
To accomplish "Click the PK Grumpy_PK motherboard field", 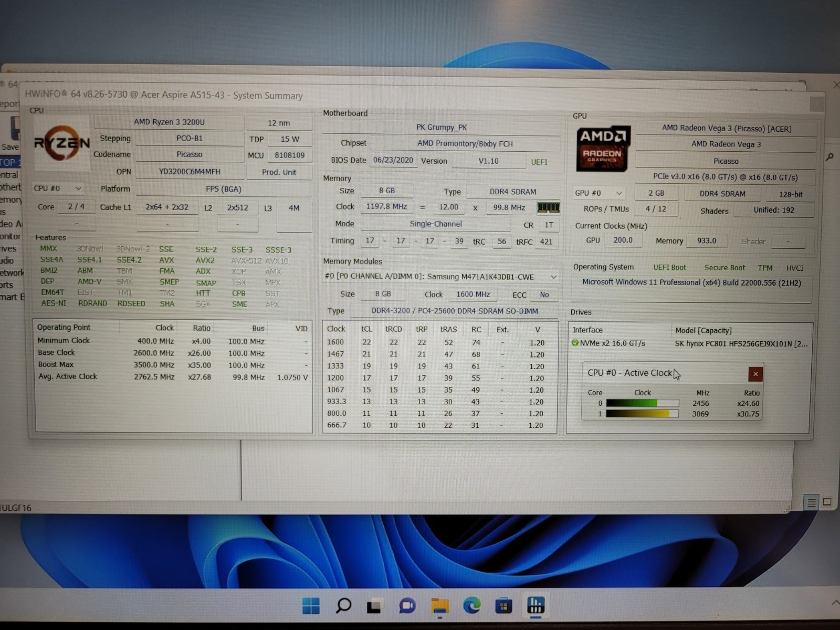I will [x=441, y=128].
